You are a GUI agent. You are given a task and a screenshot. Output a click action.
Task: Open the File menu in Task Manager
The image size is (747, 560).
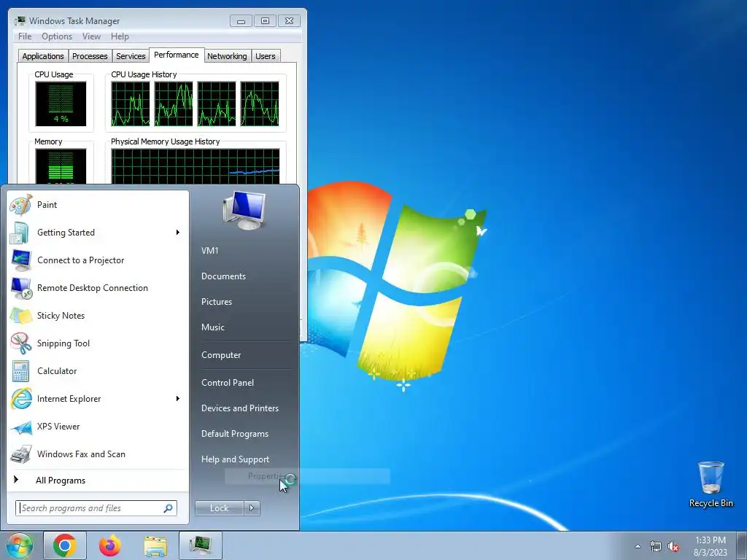25,36
